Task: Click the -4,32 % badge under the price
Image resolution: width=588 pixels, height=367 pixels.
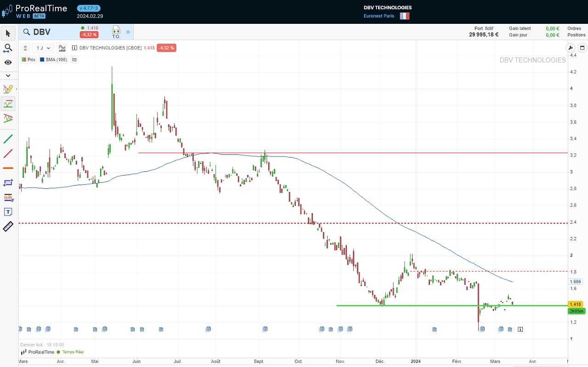Action: pyautogui.click(x=89, y=34)
